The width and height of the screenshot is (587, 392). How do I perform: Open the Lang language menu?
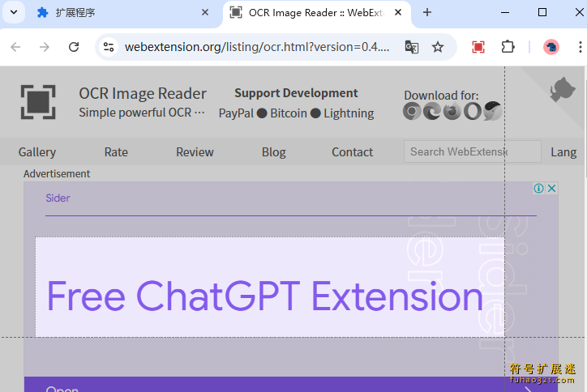pos(563,152)
